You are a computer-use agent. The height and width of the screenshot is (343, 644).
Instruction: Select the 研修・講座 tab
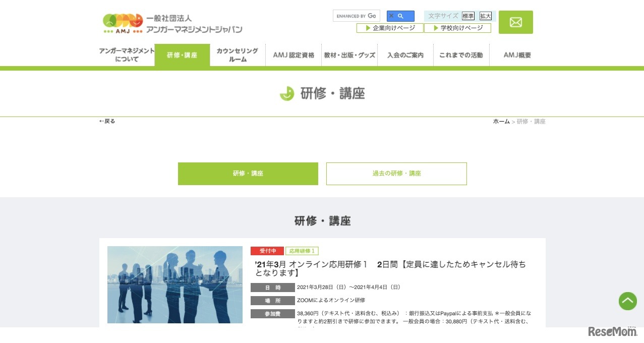[248, 173]
